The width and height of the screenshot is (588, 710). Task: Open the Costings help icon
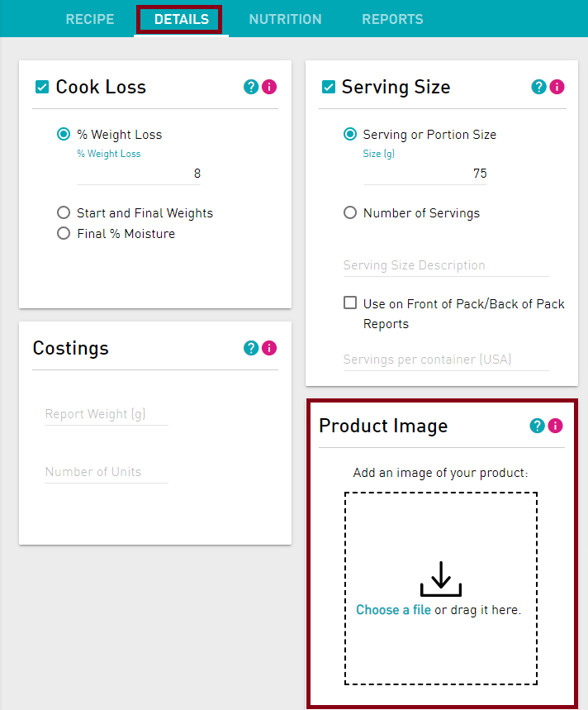click(x=250, y=347)
